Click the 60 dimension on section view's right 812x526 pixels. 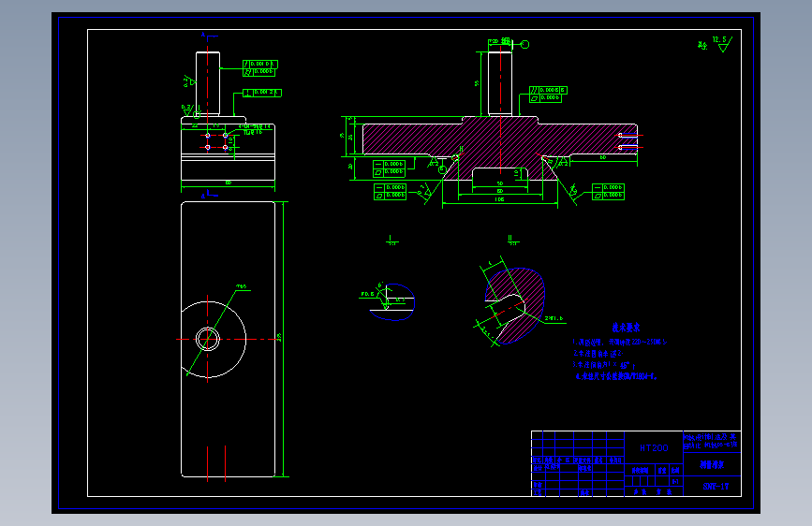(603, 157)
